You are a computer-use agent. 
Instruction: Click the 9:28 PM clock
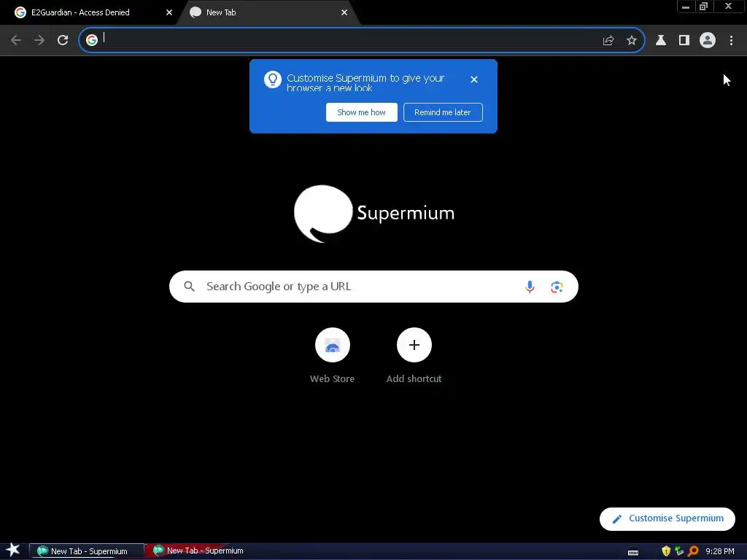pos(720,551)
